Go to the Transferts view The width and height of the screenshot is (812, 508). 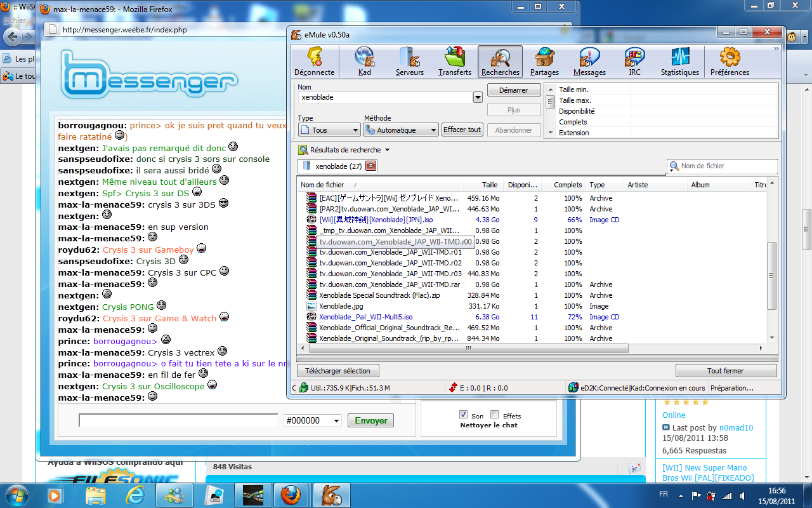455,62
